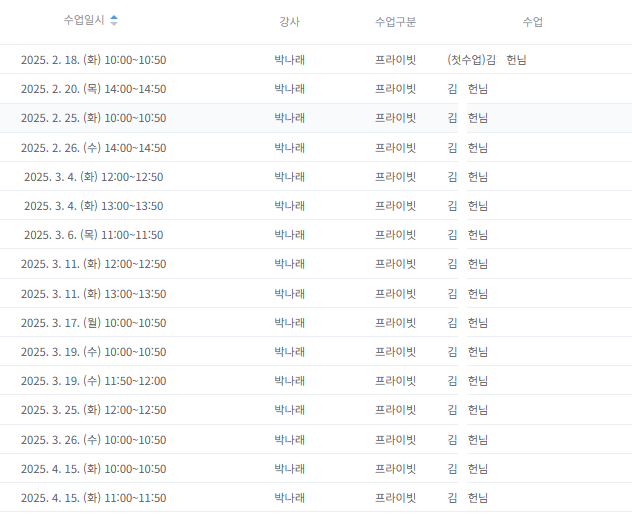
Task: Select date cell 2025. 2. 26. (수) 14:00~14:50
Action: tap(94, 148)
